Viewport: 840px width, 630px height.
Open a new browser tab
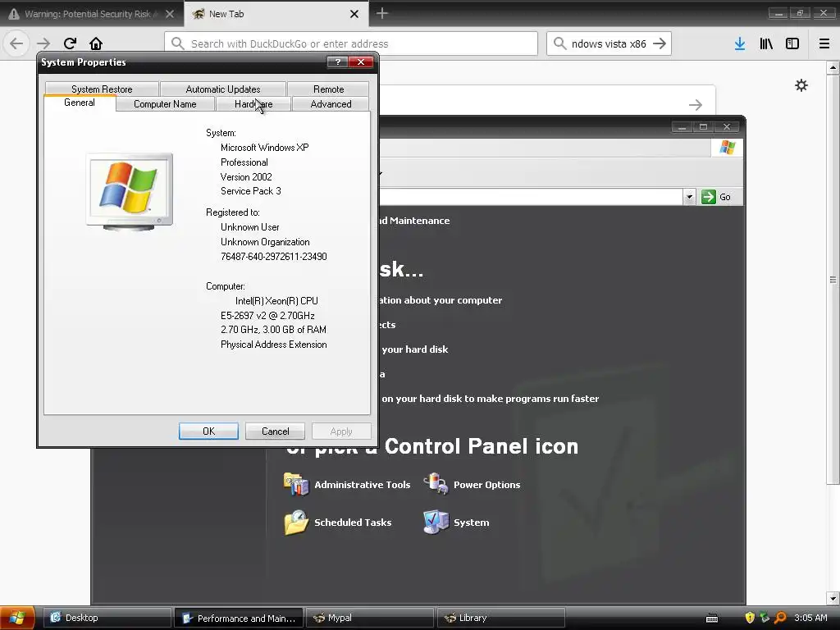tap(382, 13)
